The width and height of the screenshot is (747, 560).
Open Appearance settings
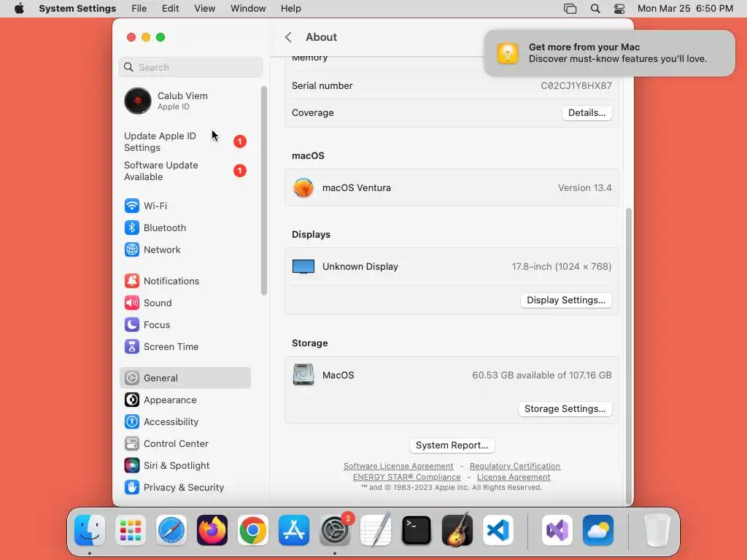click(185, 400)
